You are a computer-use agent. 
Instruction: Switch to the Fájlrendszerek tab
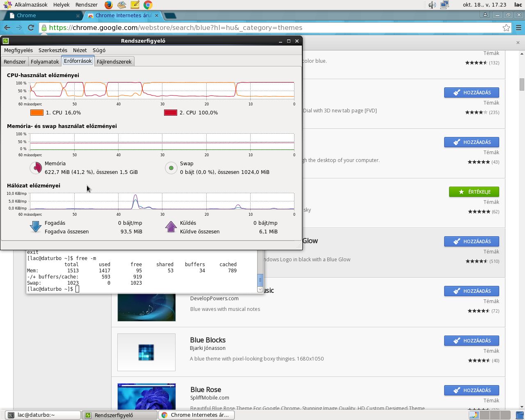114,62
